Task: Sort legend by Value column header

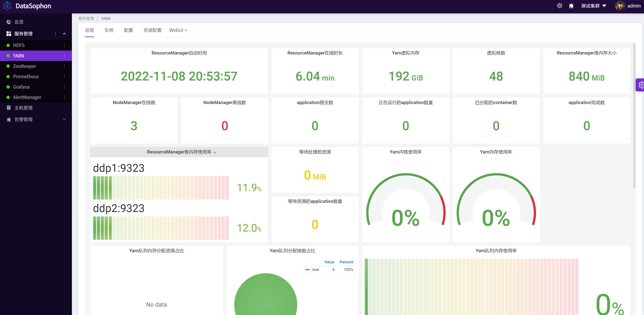Action: pyautogui.click(x=329, y=262)
